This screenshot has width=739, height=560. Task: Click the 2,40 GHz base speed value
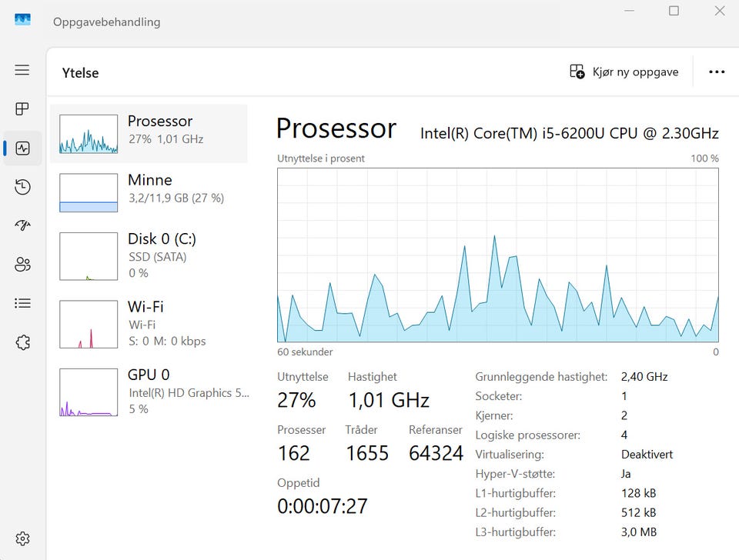click(644, 377)
